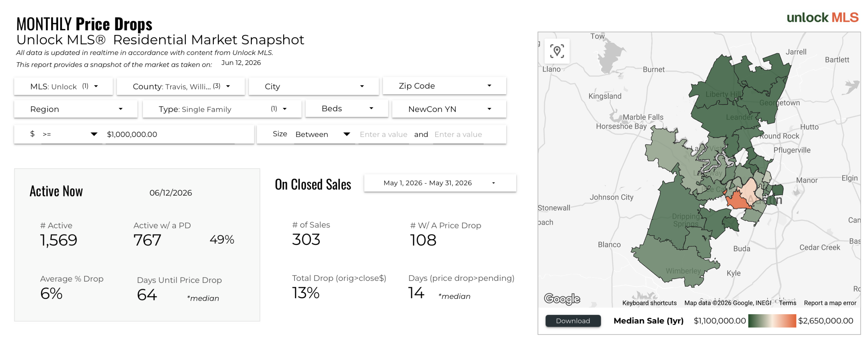Click the 06/12/2026 Active Now date
Viewport: 868px width, 344px height.
click(x=171, y=192)
